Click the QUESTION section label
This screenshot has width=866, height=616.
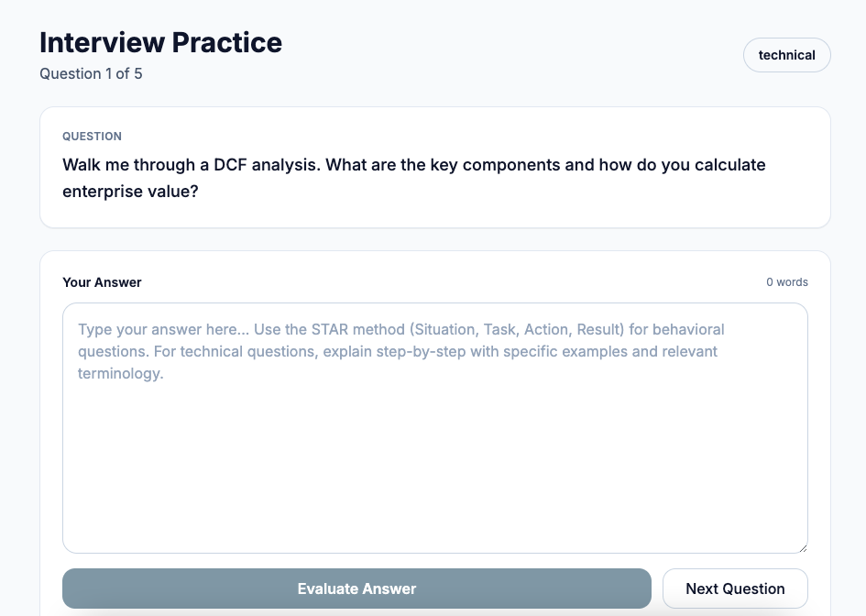pyautogui.click(x=92, y=136)
